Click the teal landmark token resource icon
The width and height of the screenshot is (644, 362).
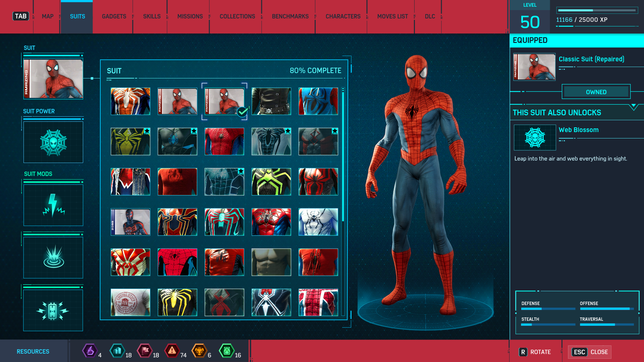click(x=117, y=351)
